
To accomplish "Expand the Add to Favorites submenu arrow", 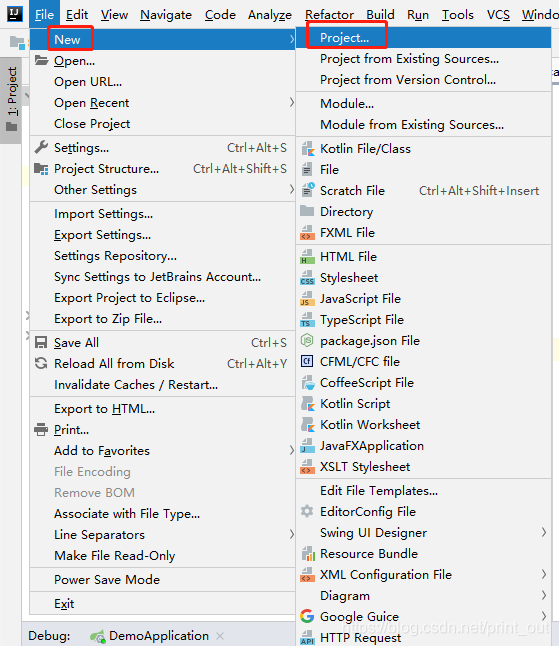I will (292, 450).
